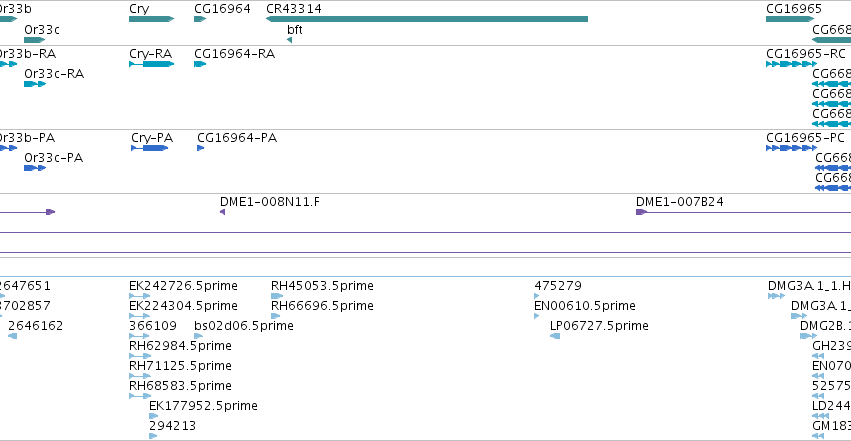
Task: Click the CG16964-RA transcript
Action: tap(200, 64)
